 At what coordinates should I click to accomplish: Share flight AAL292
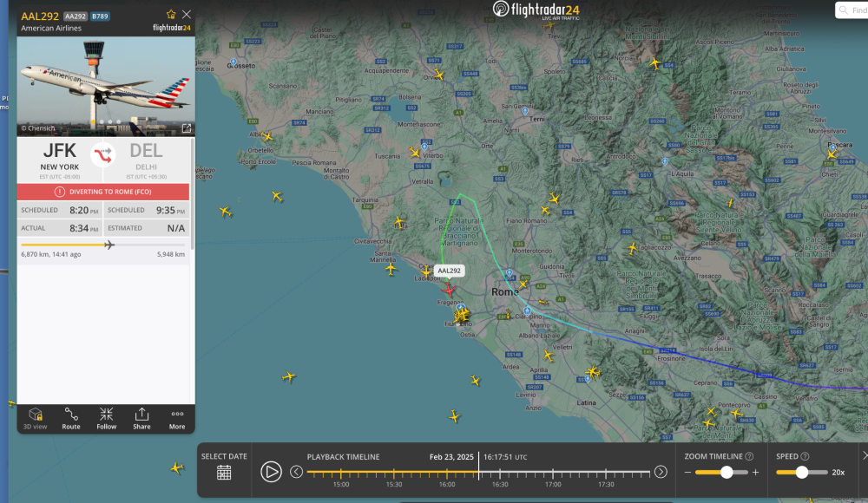pos(141,417)
